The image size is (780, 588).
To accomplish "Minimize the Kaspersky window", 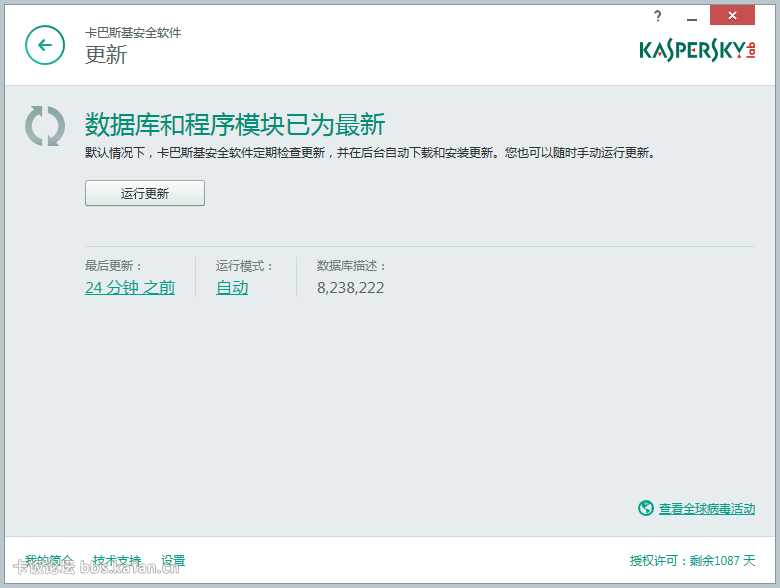I will 692,17.
